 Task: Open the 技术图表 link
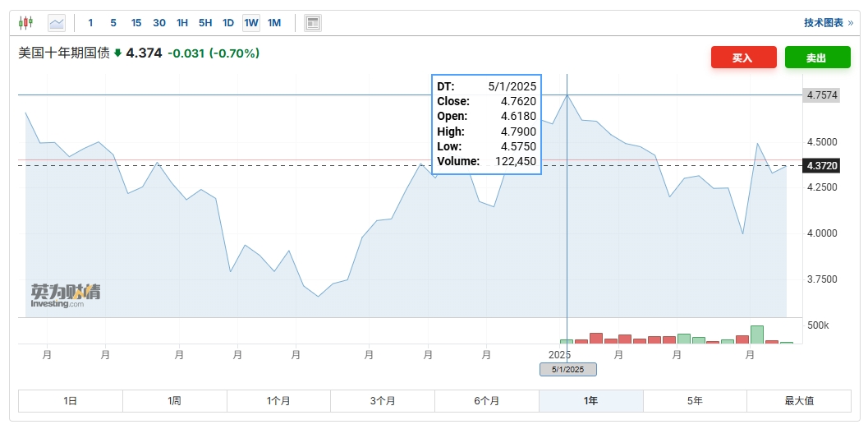point(828,23)
